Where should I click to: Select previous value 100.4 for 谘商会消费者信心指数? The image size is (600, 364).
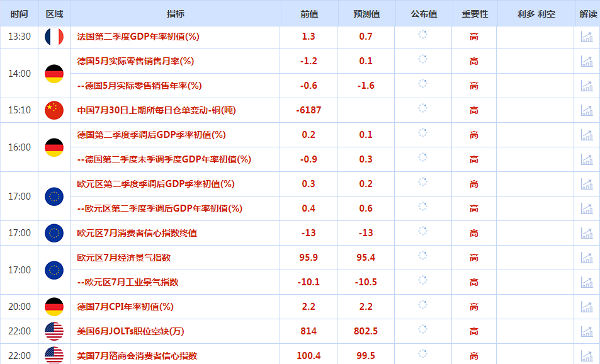(308, 356)
